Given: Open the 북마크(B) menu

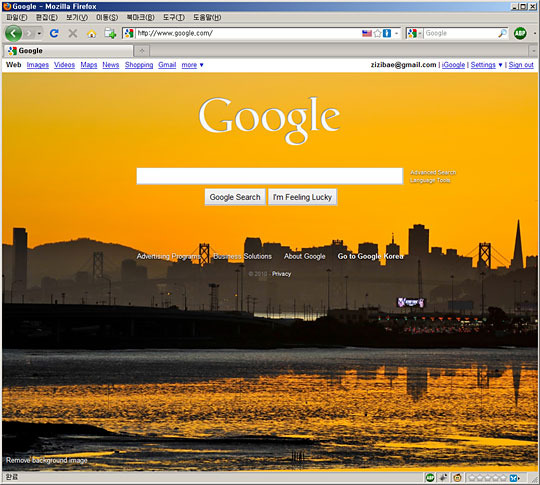Looking at the screenshot, I should tap(140, 17).
